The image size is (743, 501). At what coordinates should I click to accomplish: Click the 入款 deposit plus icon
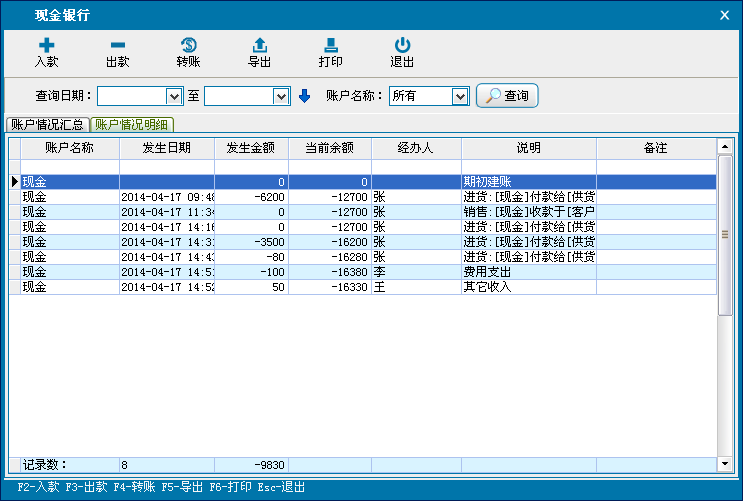pyautogui.click(x=46, y=46)
